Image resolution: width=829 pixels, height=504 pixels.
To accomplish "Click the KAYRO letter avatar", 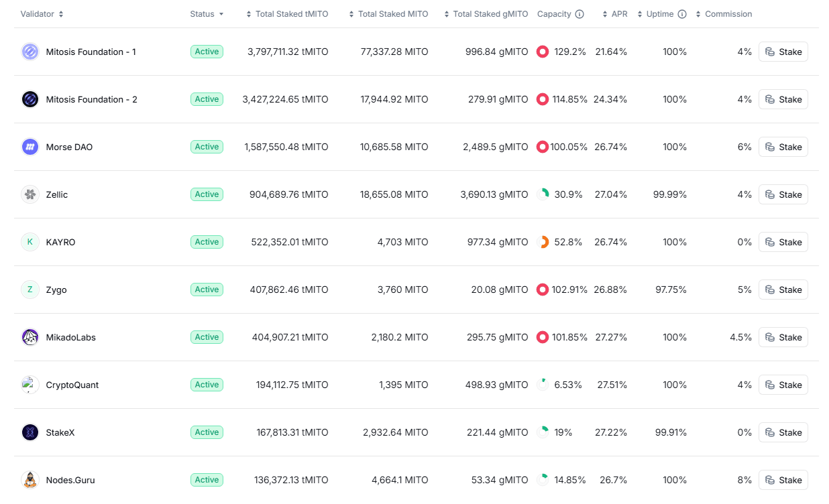I will point(30,242).
